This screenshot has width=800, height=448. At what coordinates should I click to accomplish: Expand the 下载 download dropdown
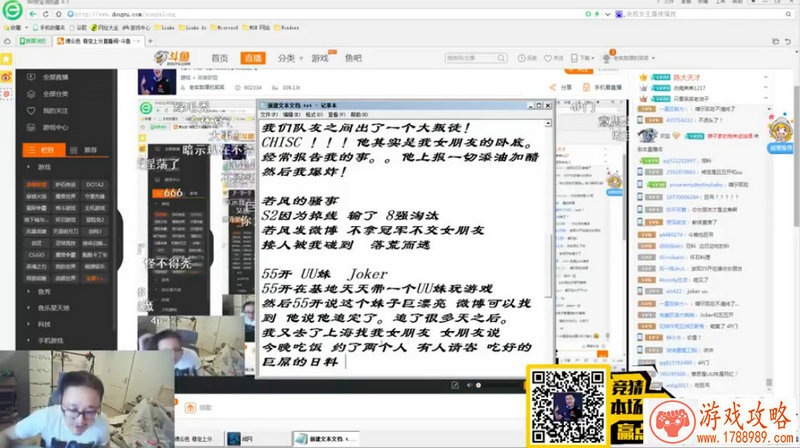[582, 58]
